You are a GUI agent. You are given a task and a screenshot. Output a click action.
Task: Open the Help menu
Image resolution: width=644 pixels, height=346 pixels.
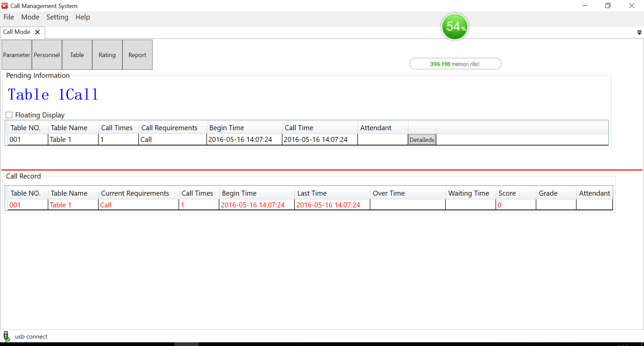pos(83,17)
